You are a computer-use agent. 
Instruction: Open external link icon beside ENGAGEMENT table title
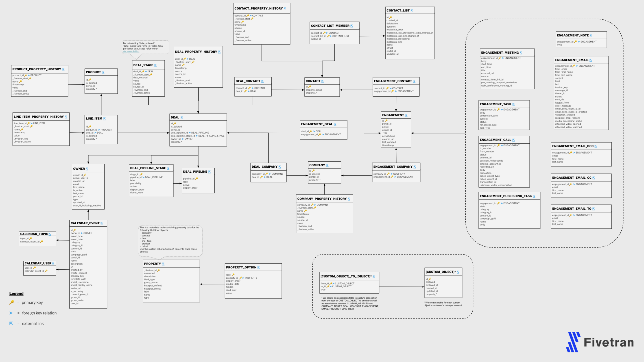(406, 115)
